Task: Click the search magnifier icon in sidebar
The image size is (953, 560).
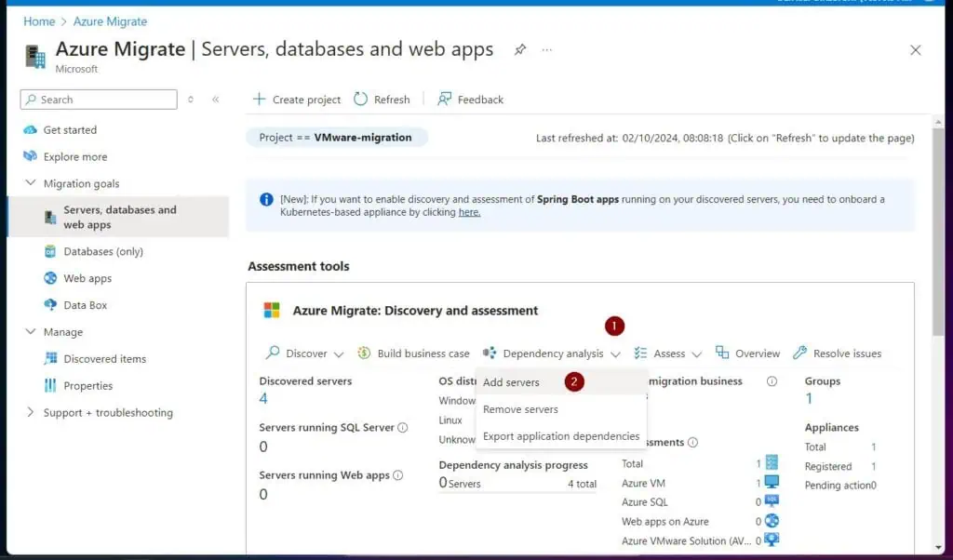Action: [31, 100]
